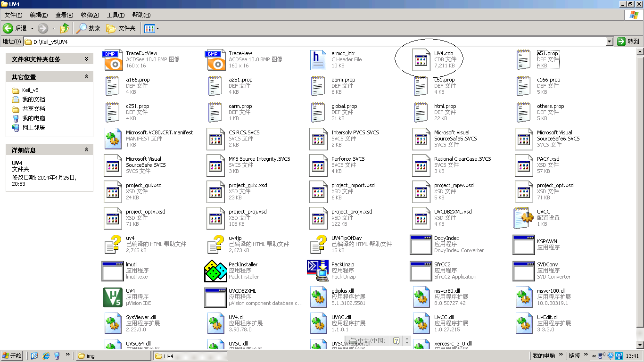Select the SysViewer.dll file icon

113,323
